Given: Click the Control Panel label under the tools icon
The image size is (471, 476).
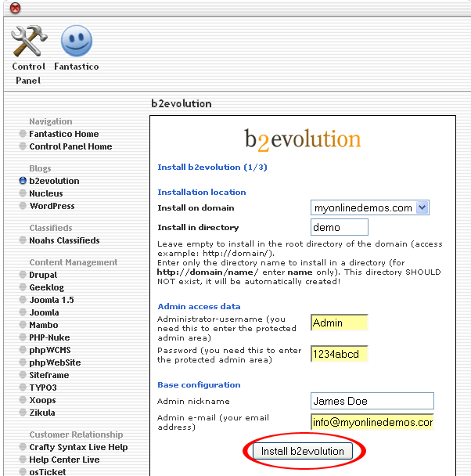Looking at the screenshot, I should [x=28, y=73].
